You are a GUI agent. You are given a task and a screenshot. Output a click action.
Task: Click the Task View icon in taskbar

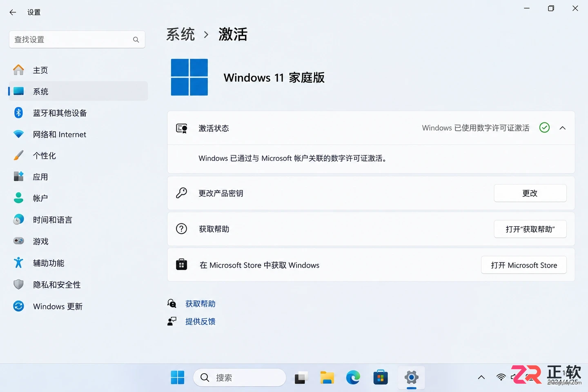point(301,378)
